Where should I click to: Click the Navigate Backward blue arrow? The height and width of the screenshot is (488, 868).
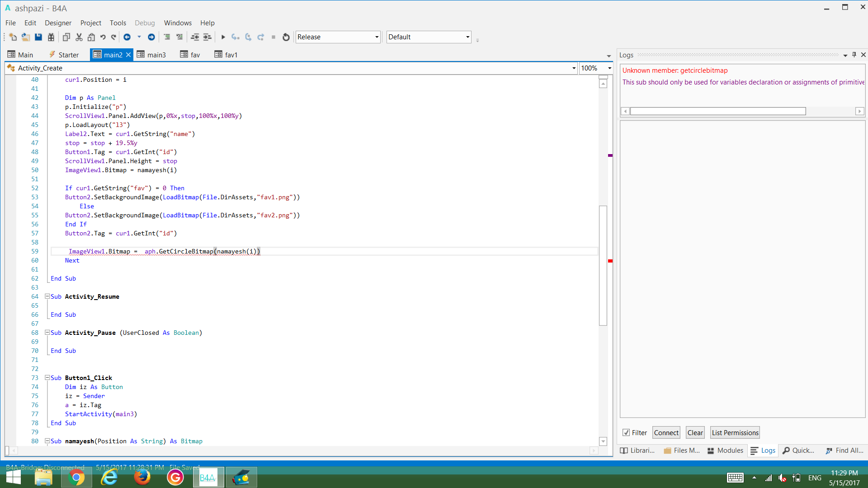point(127,37)
